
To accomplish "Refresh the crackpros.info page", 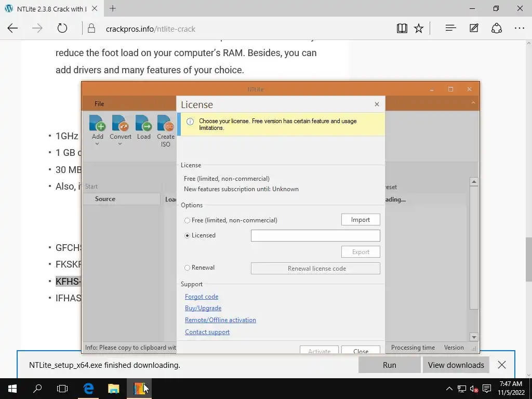I will tap(62, 29).
